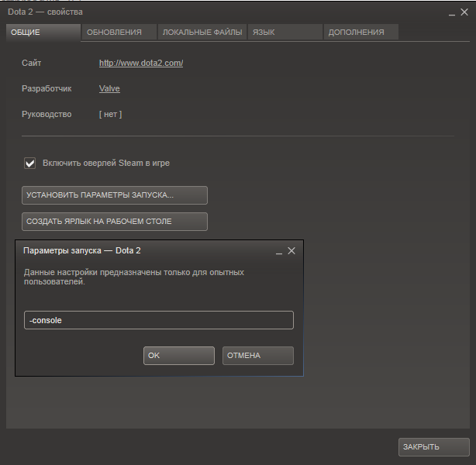Screen dimensions: 476x465
Task: Open the ОБНОВЛЕНИЯ tab
Action: point(119,33)
